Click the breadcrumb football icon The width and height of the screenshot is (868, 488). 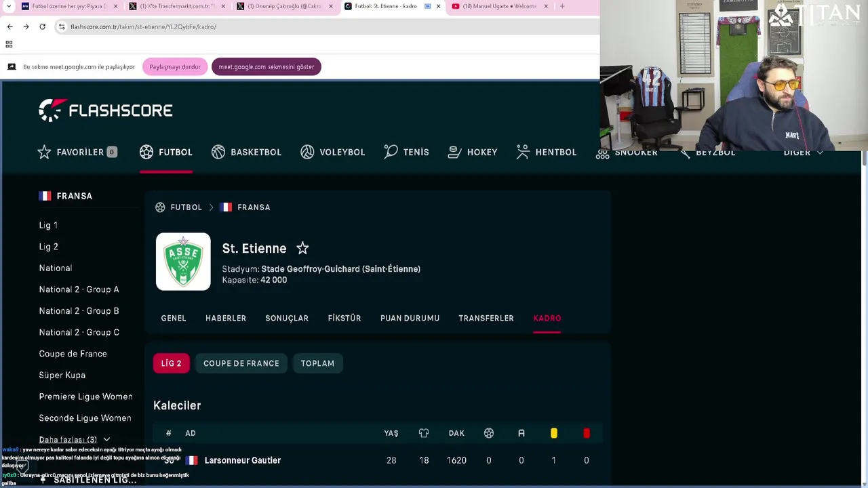160,207
